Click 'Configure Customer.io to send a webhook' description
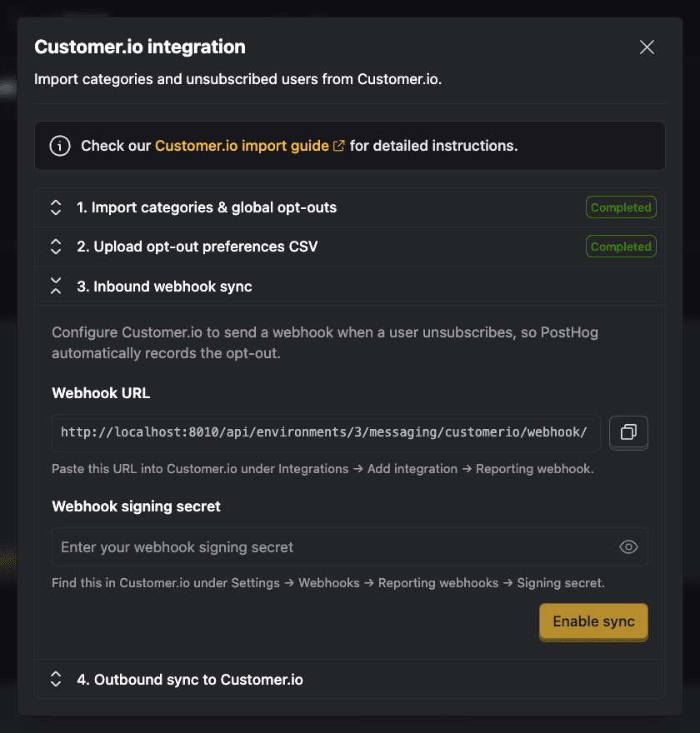Screen dimensions: 700x733 tap(325, 342)
